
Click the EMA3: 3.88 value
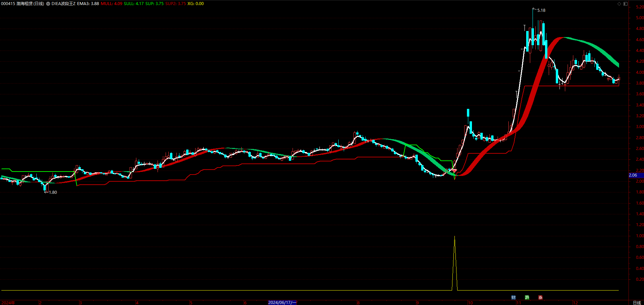click(x=88, y=4)
